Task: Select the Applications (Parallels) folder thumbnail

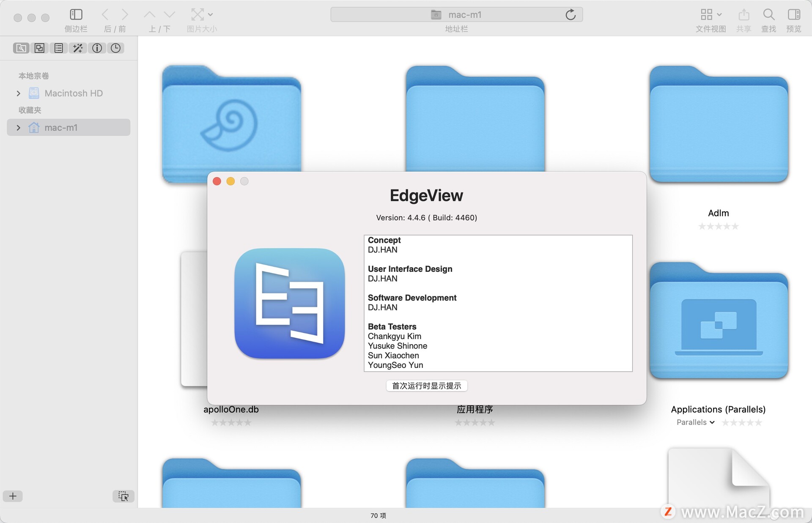Action: click(719, 320)
